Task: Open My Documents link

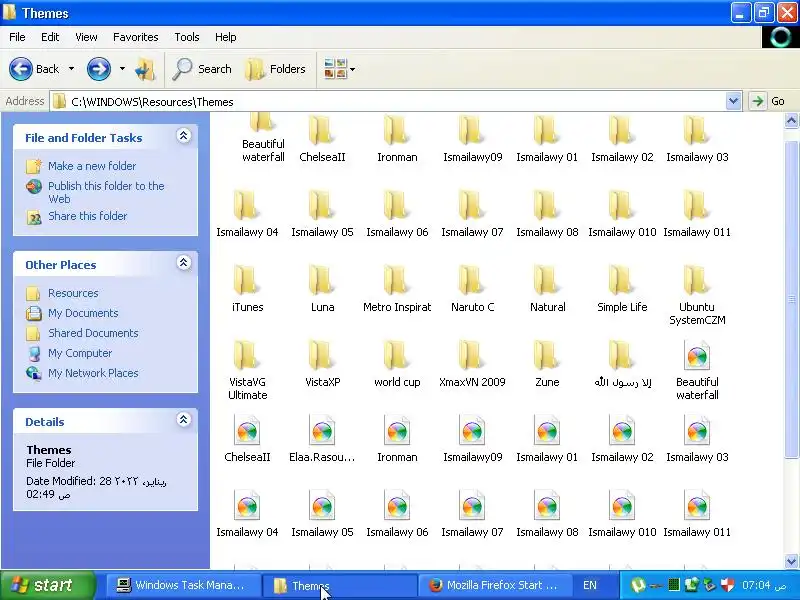Action: tap(83, 313)
